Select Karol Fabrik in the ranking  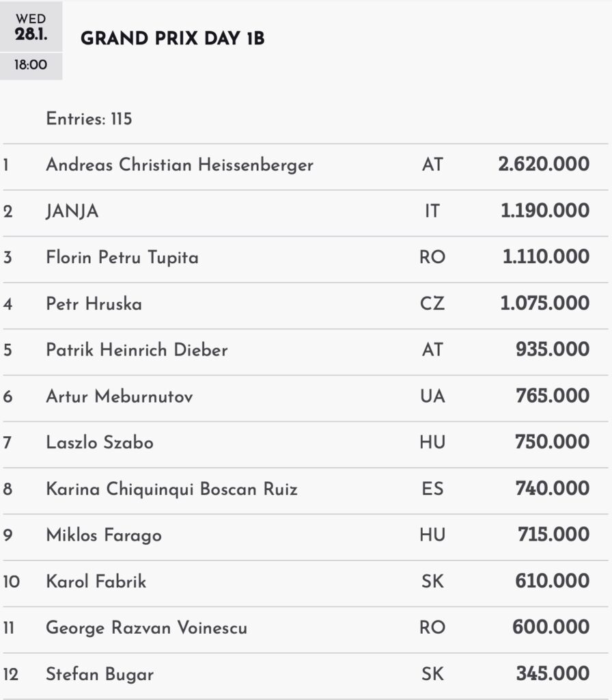click(x=96, y=581)
